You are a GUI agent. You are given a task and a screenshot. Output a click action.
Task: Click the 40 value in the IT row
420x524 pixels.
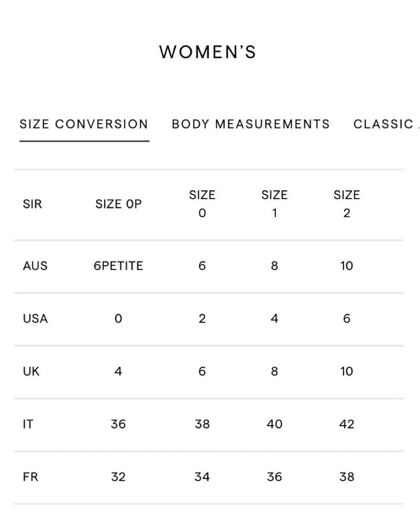point(274,425)
